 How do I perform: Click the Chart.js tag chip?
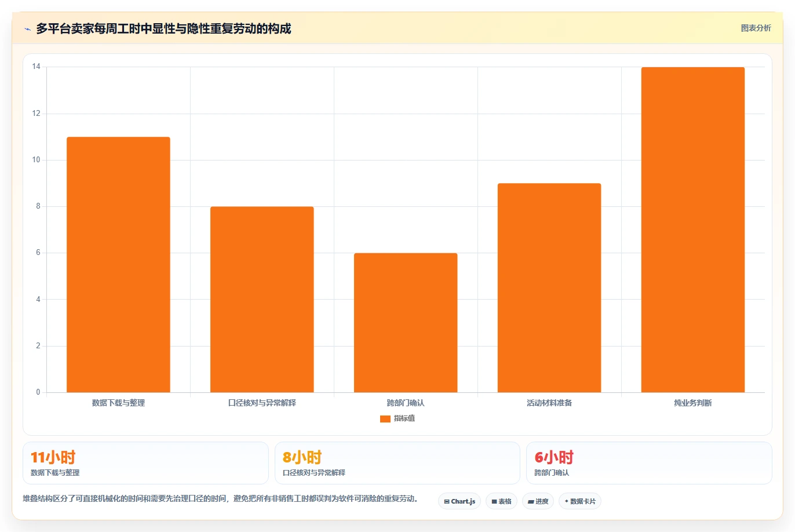coord(460,501)
